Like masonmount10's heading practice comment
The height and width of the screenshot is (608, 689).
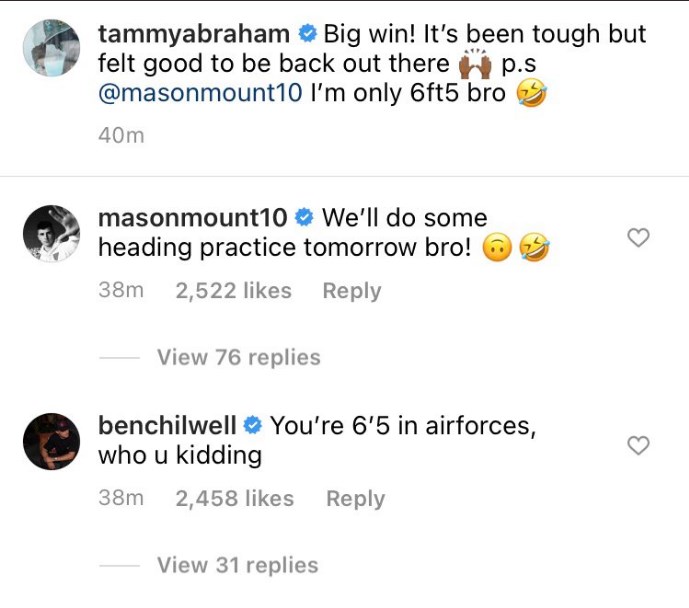[x=637, y=238]
